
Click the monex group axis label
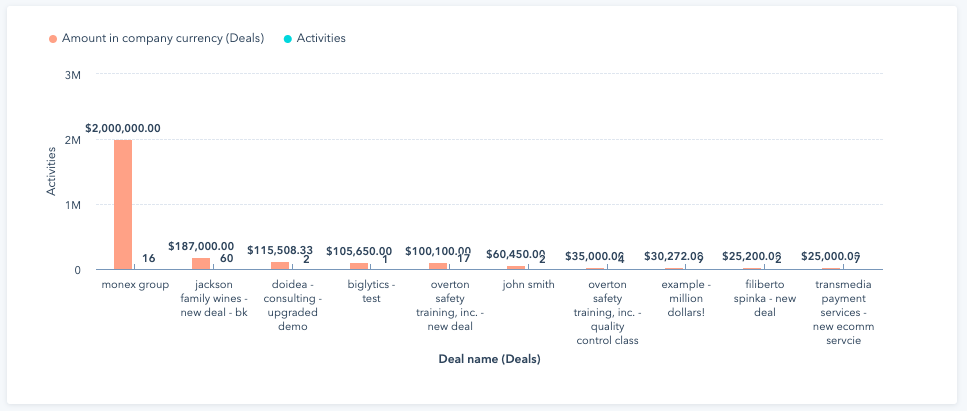coord(135,285)
